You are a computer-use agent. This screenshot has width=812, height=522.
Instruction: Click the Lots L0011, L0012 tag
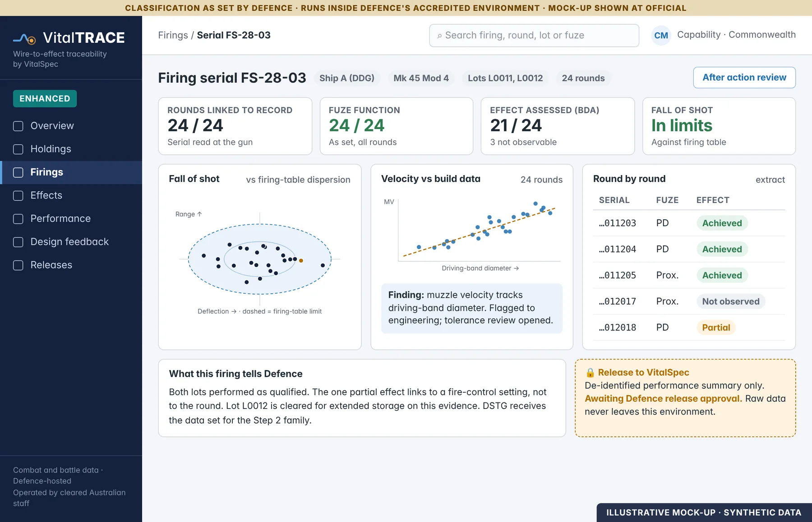pos(505,78)
